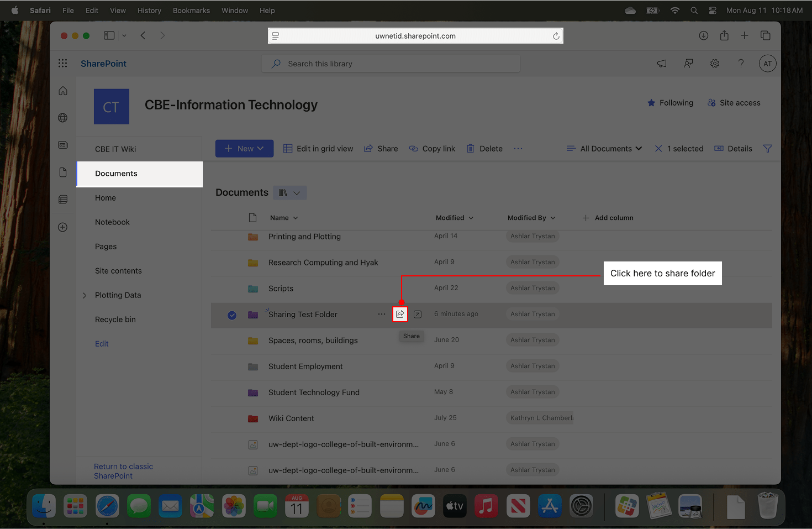Click the help question mark icon
The width and height of the screenshot is (812, 529).
(741, 64)
